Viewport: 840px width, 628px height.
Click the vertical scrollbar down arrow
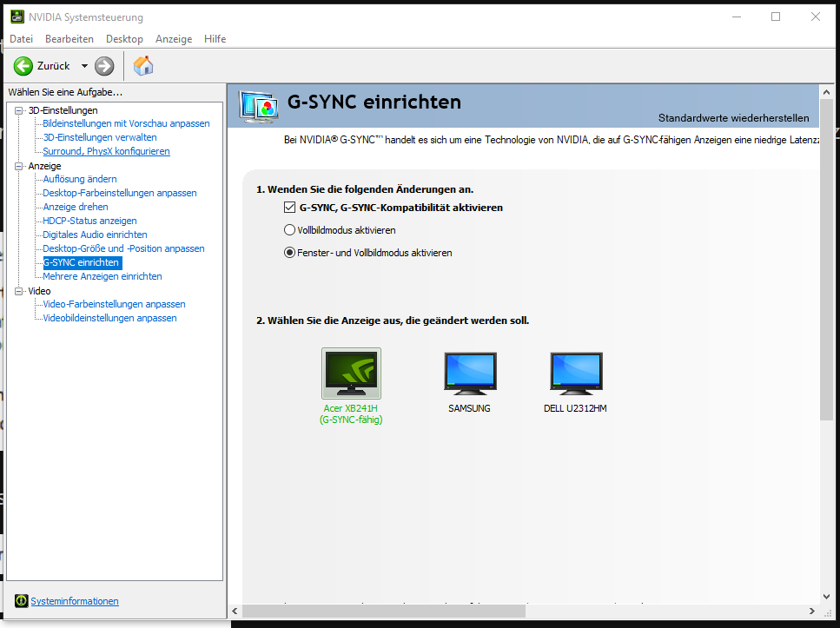tap(826, 597)
